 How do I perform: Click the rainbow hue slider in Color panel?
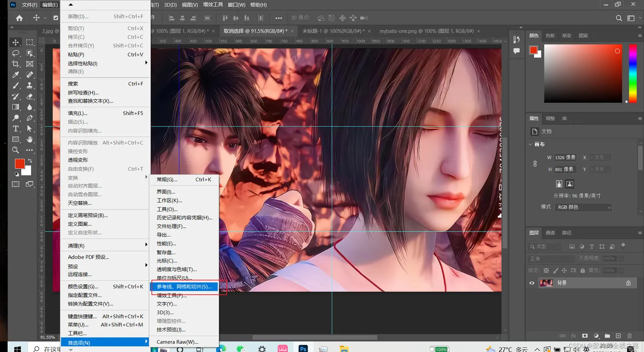click(632, 74)
